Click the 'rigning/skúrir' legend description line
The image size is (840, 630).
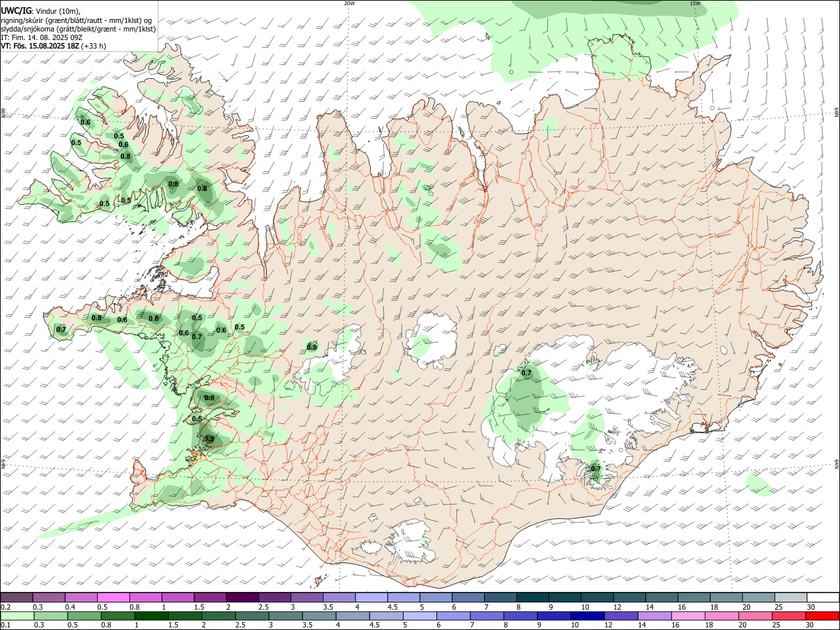point(76,20)
